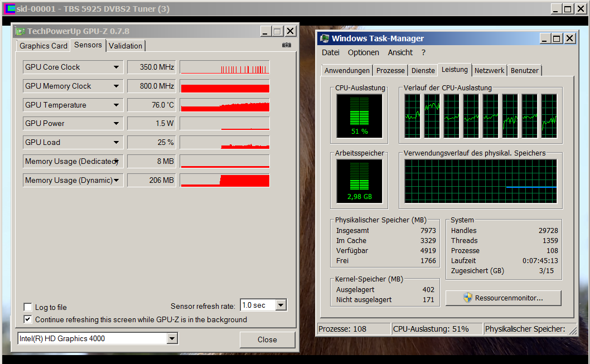The image size is (590, 364).
Task: Open the GPU Memory Clock dropdown
Action: coord(116,86)
